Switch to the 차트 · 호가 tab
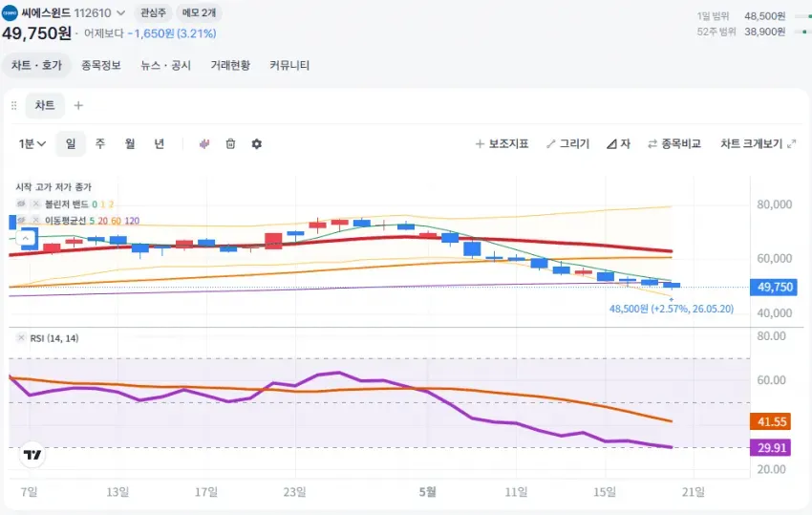This screenshot has width=812, height=515. point(36,65)
